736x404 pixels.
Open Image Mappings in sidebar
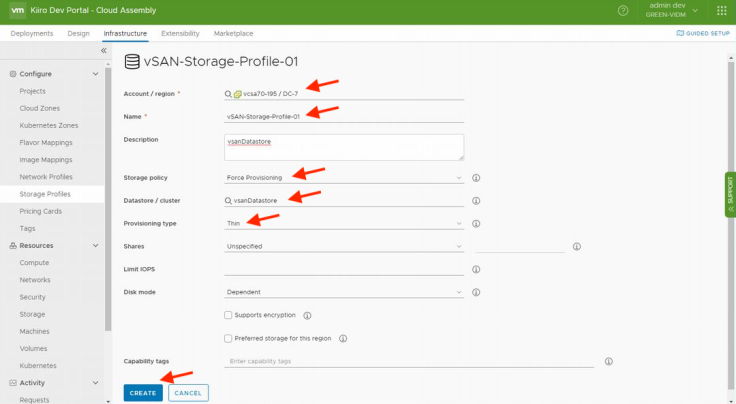click(46, 160)
